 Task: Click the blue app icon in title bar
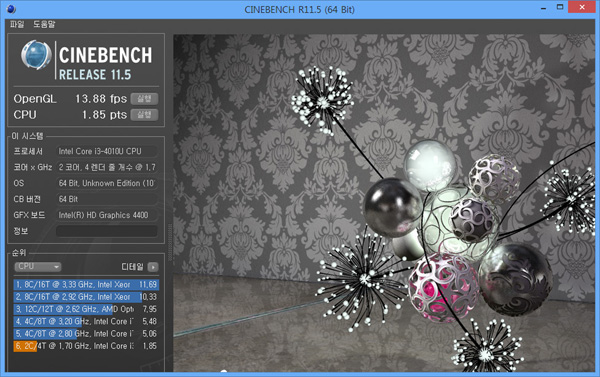[x=11, y=9]
